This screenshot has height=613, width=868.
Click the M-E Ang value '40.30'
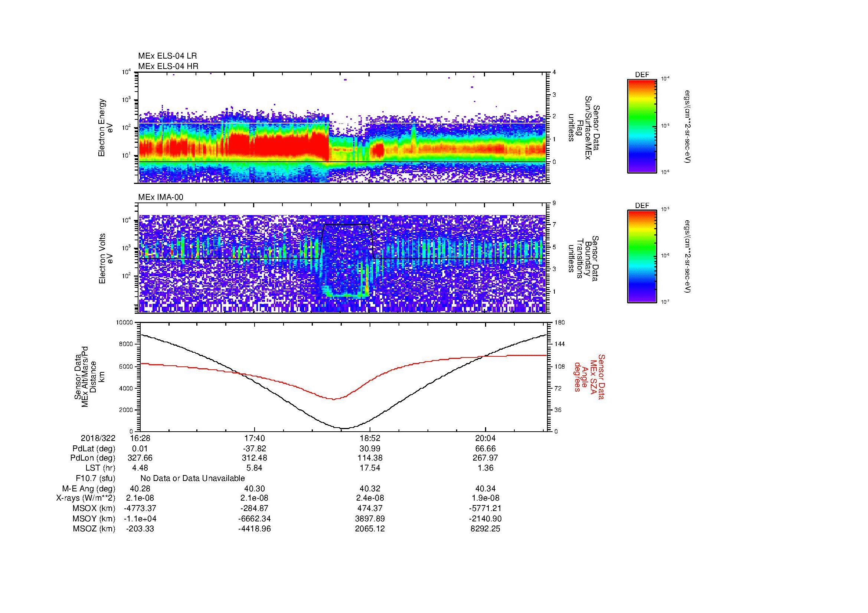coord(255,489)
